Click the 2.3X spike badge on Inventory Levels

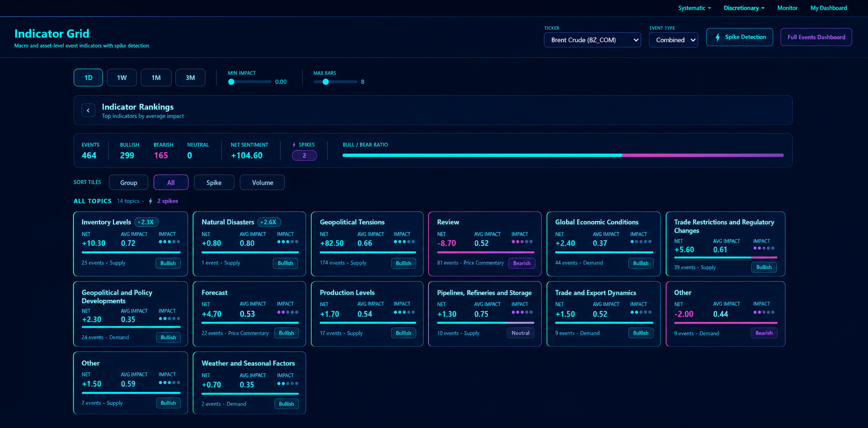tap(146, 222)
